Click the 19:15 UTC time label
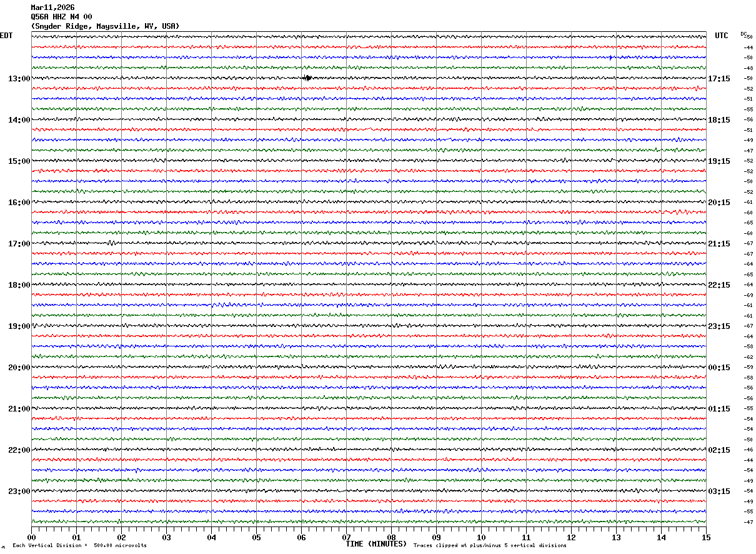This screenshot has height=554, width=756. (x=719, y=161)
